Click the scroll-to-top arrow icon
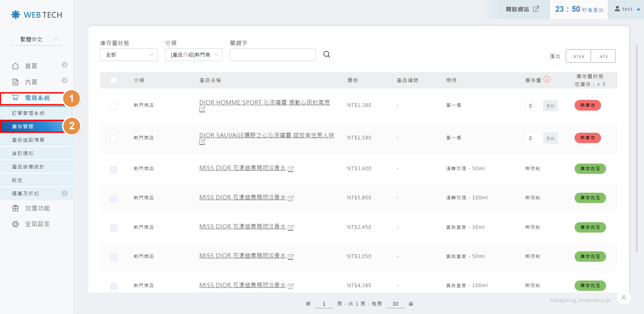 tap(624, 298)
